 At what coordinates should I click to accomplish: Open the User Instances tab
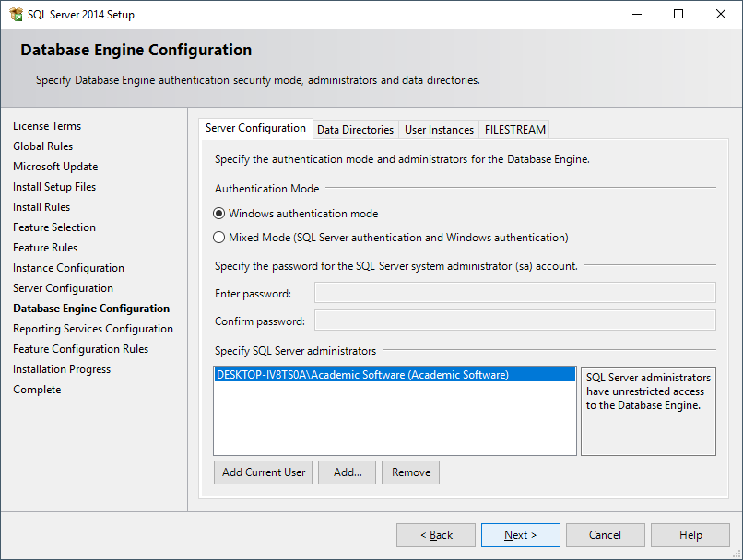tap(439, 130)
